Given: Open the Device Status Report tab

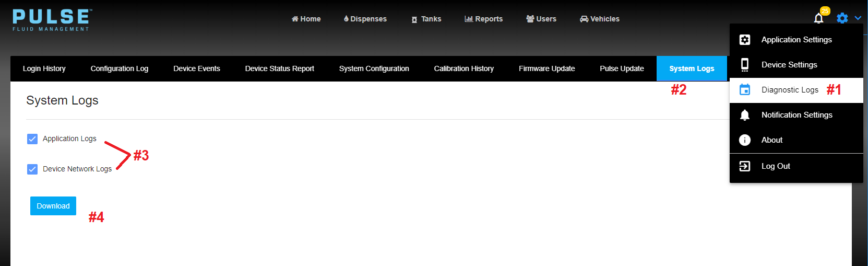Looking at the screenshot, I should point(279,68).
